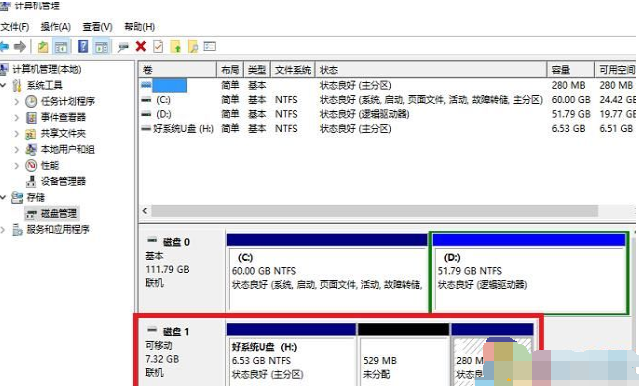Open the 文件(F) menu

pos(15,27)
